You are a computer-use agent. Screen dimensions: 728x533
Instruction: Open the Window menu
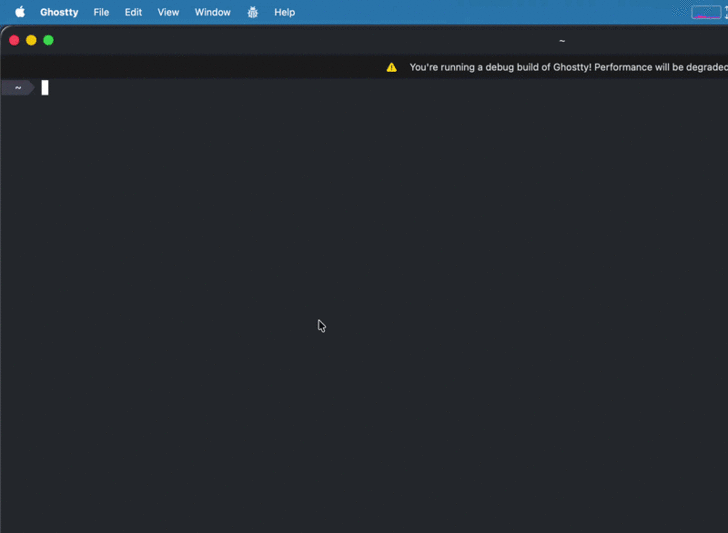click(x=213, y=13)
